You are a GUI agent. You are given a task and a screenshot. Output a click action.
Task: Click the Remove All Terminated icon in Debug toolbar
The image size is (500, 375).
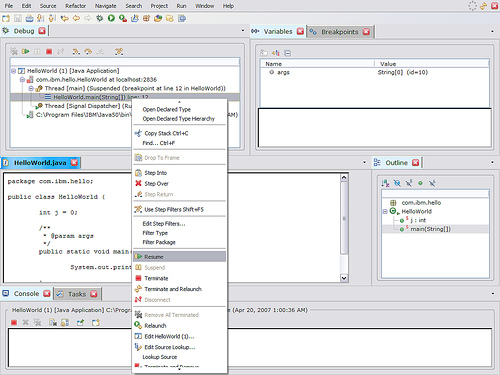(14, 51)
